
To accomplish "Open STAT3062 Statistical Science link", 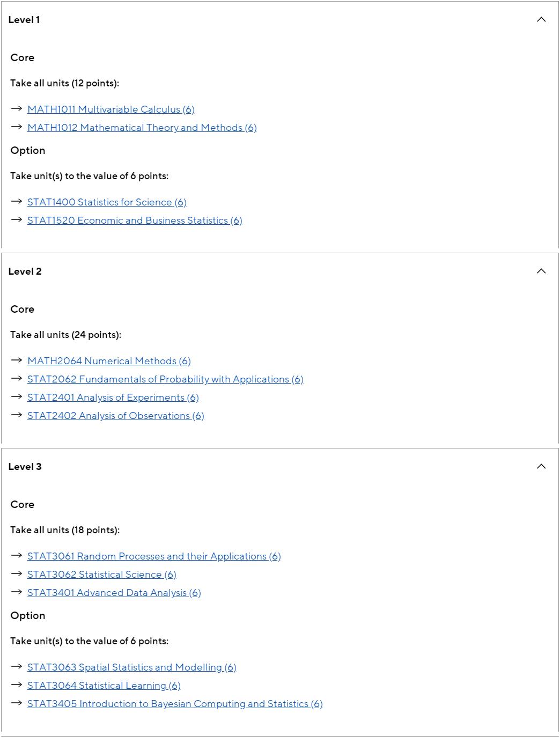I will [x=102, y=575].
